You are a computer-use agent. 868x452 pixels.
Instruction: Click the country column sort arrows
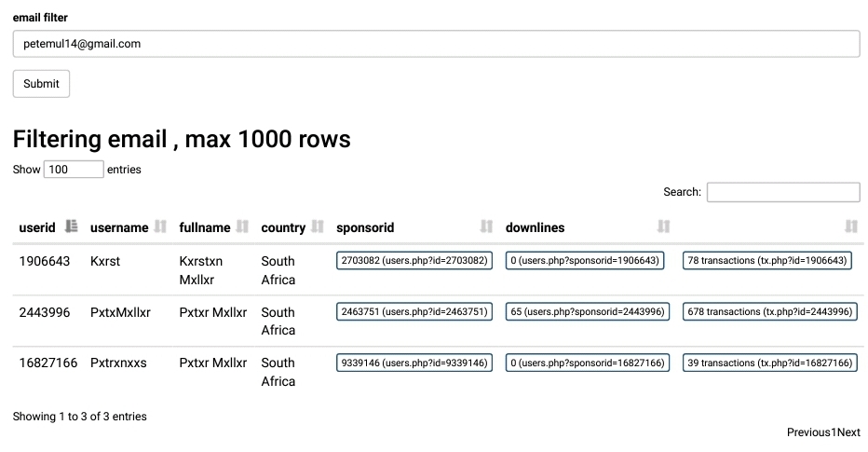(x=318, y=226)
